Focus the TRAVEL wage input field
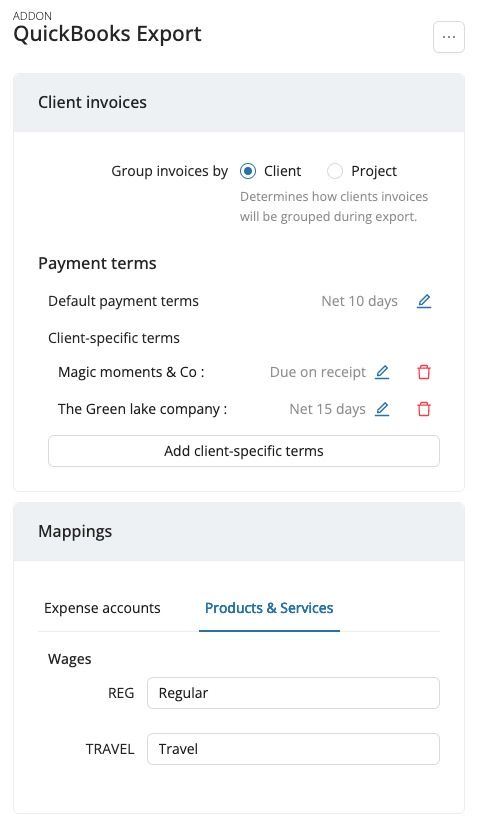 coord(293,749)
